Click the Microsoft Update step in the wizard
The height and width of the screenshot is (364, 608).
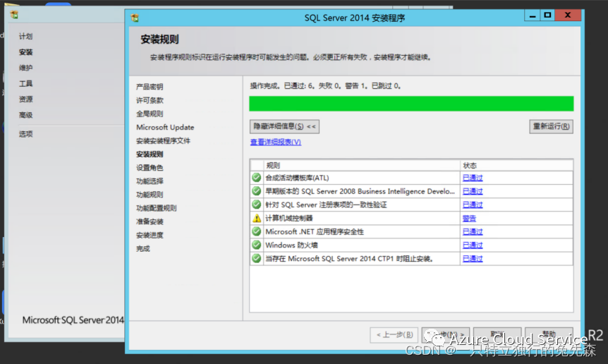pyautogui.click(x=165, y=127)
